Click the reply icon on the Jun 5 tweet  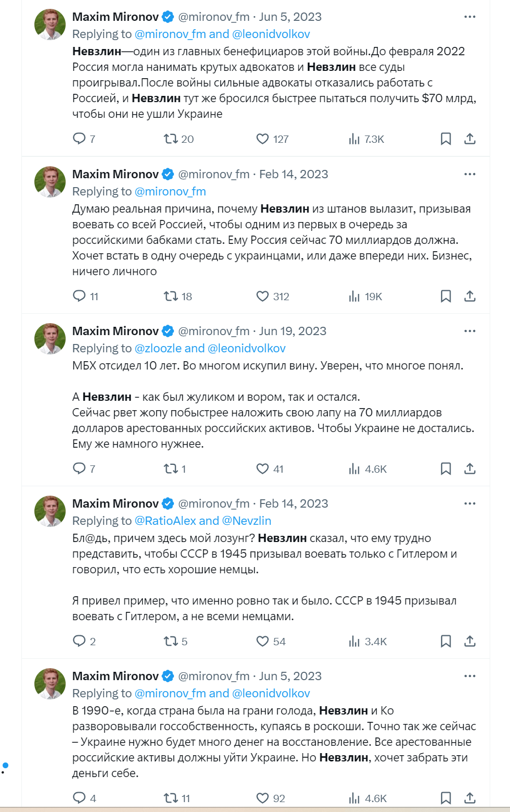(79, 139)
